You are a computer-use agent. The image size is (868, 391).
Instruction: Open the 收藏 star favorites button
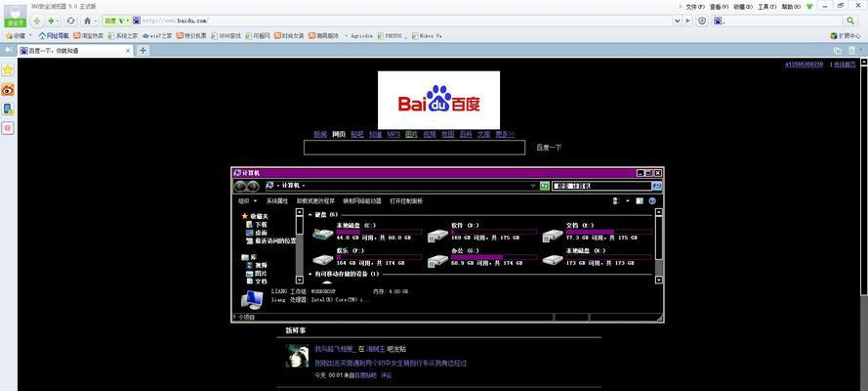point(17,35)
